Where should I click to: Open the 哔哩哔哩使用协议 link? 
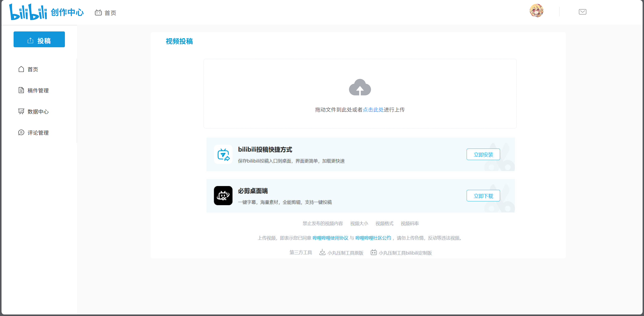[x=330, y=238]
